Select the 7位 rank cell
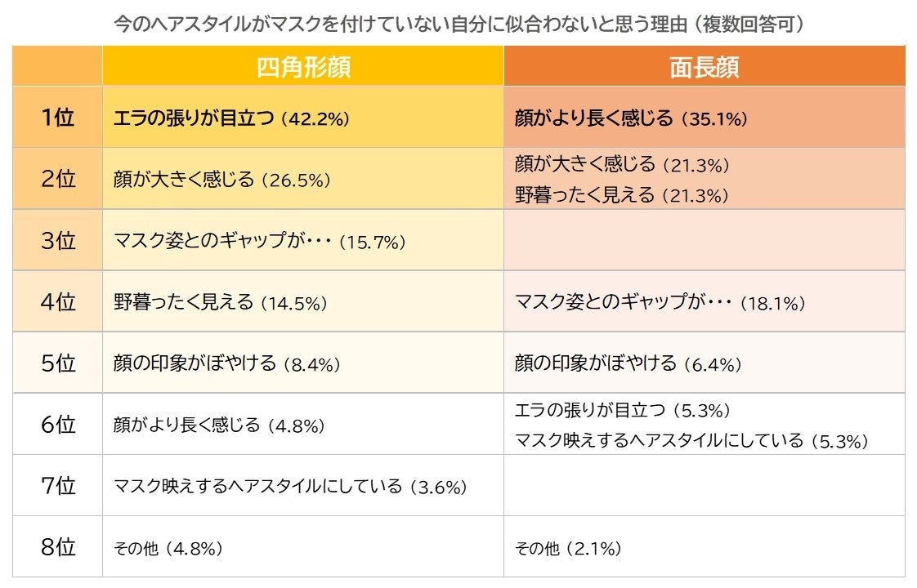This screenshot has height=588, width=917. pyautogui.click(x=57, y=486)
